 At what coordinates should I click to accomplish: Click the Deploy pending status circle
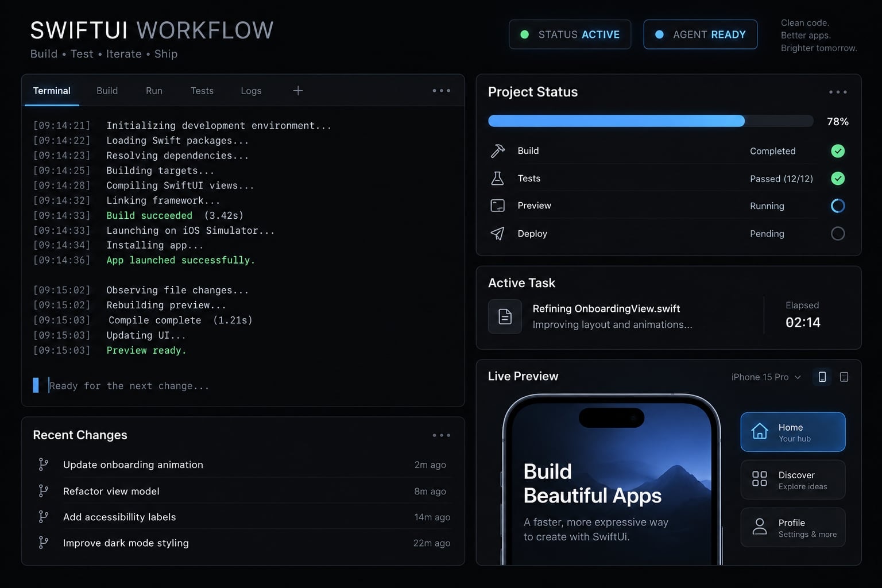click(x=838, y=234)
